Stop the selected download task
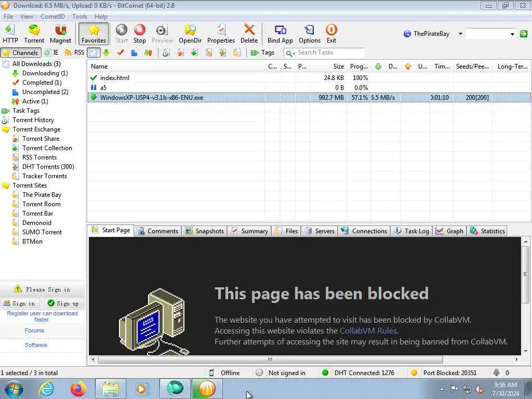This screenshot has height=399, width=532. point(139,34)
